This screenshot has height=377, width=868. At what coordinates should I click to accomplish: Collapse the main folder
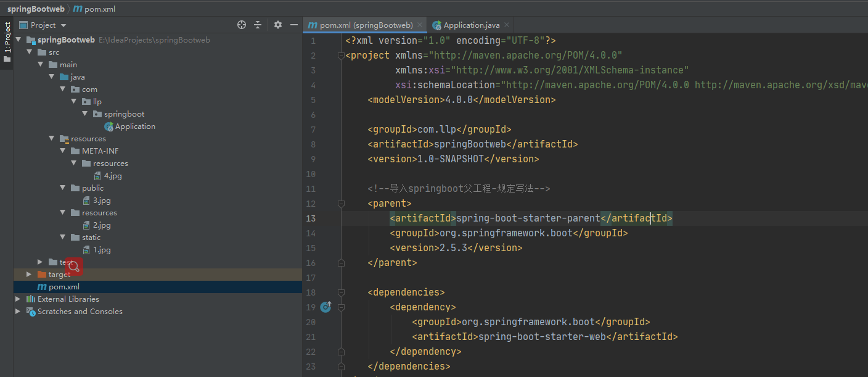pyautogui.click(x=41, y=64)
